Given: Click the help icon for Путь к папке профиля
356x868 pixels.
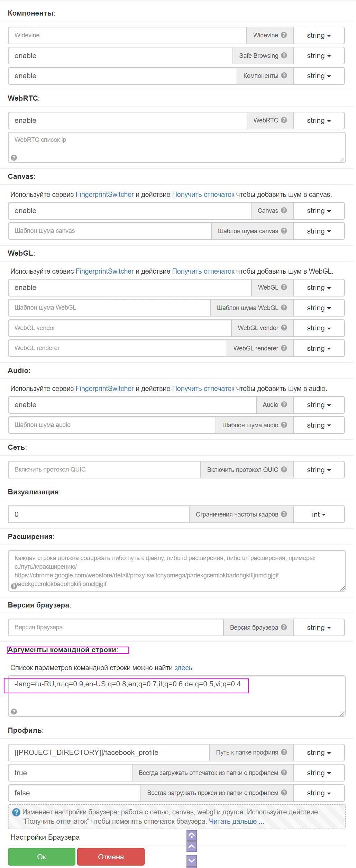Looking at the screenshot, I should point(284,752).
